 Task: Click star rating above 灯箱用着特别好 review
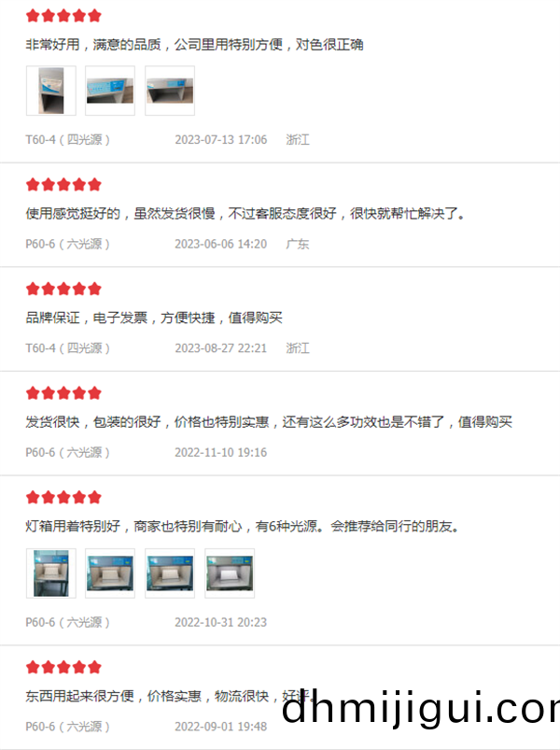[x=63, y=497]
